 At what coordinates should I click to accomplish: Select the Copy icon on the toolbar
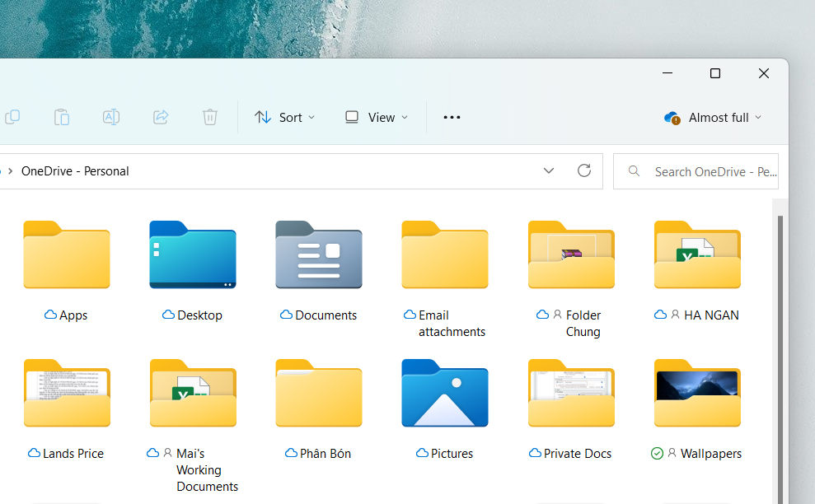[12, 117]
